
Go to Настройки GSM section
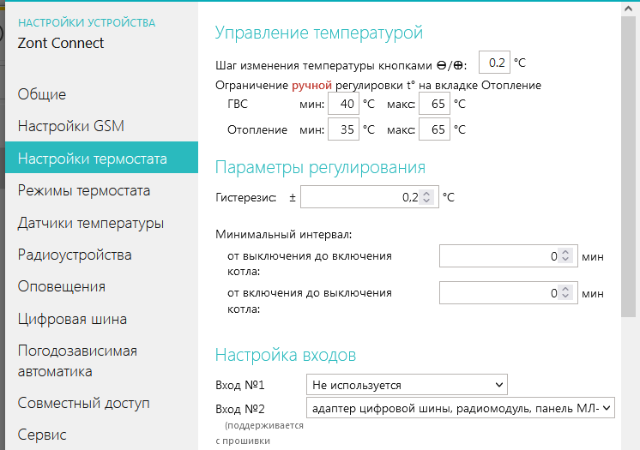coord(70,126)
